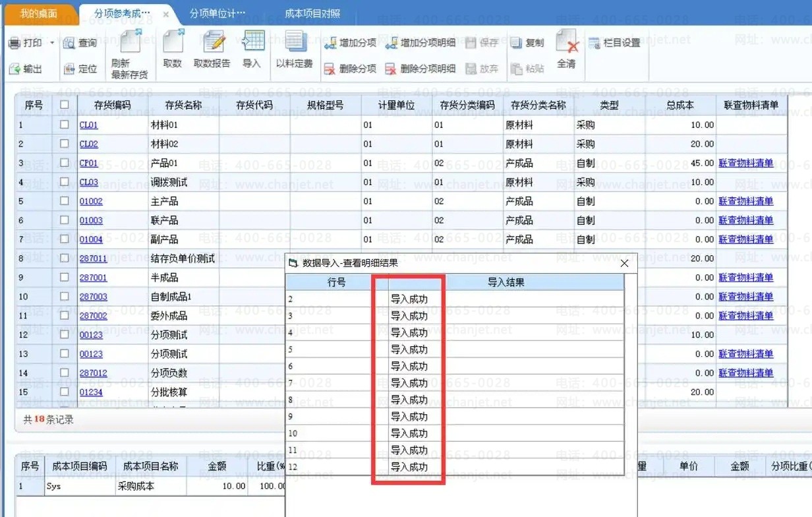The height and width of the screenshot is (517, 812).
Task: Click the 导入 (Import) toolbar icon
Action: pyautogui.click(x=252, y=48)
